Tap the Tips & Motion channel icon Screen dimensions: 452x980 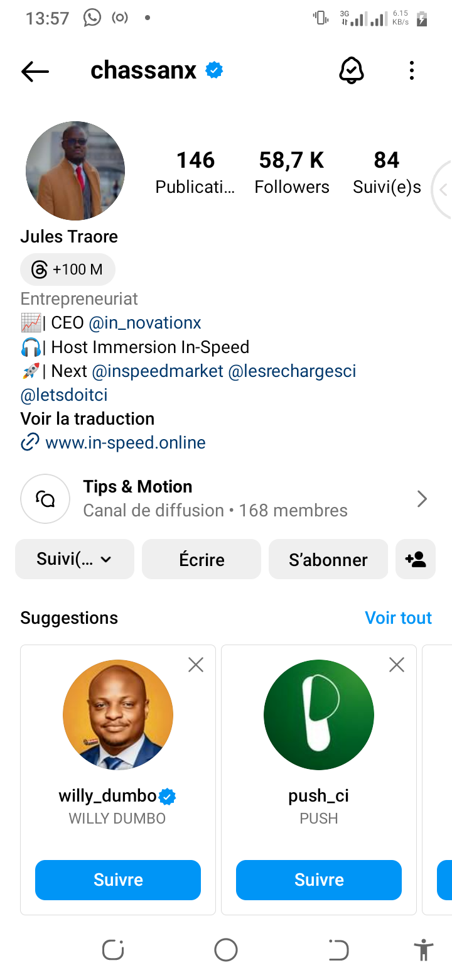(45, 499)
